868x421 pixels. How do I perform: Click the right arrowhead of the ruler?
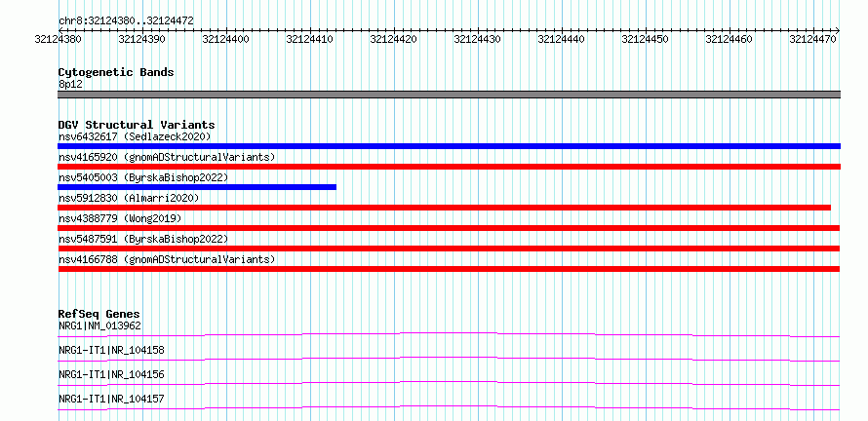(x=838, y=30)
